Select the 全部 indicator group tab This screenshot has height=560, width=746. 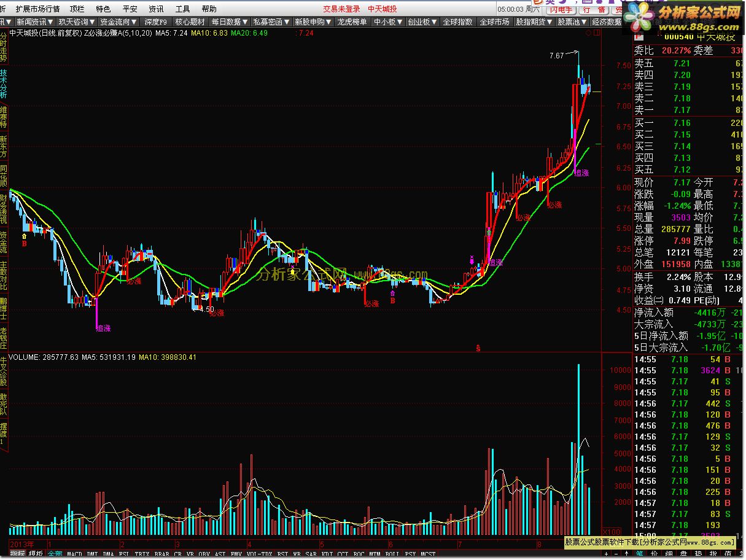pos(55,554)
